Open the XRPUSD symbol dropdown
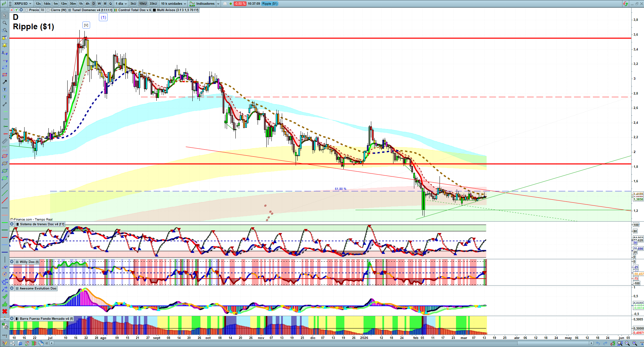 point(23,4)
